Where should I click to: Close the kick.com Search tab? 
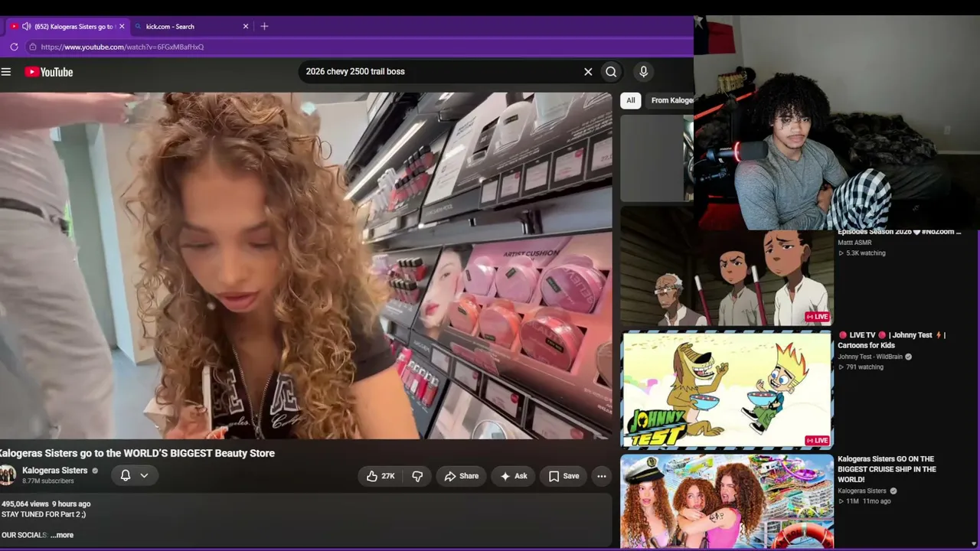(x=246, y=26)
